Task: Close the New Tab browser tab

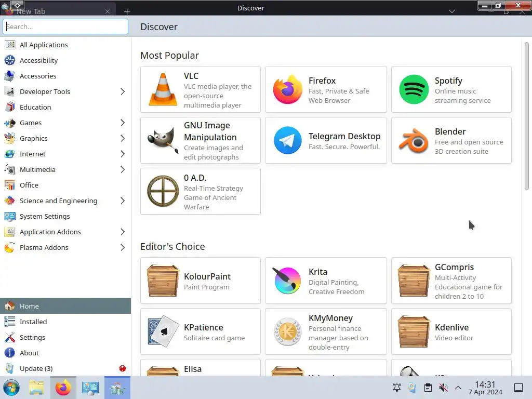Action: coord(108,11)
